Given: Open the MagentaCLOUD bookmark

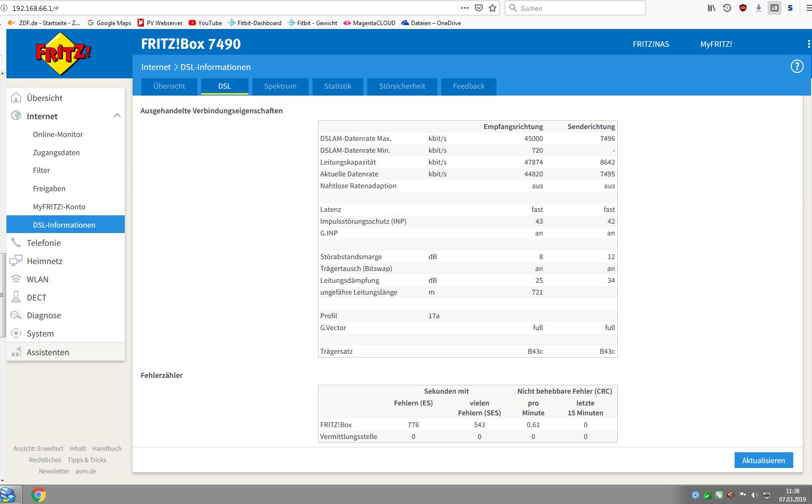Looking at the screenshot, I should point(369,23).
